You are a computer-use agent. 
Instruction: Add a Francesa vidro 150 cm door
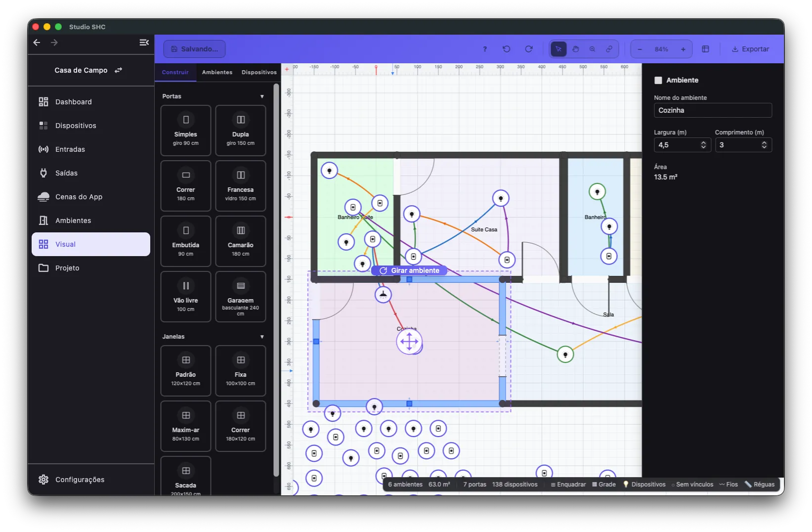tap(241, 186)
